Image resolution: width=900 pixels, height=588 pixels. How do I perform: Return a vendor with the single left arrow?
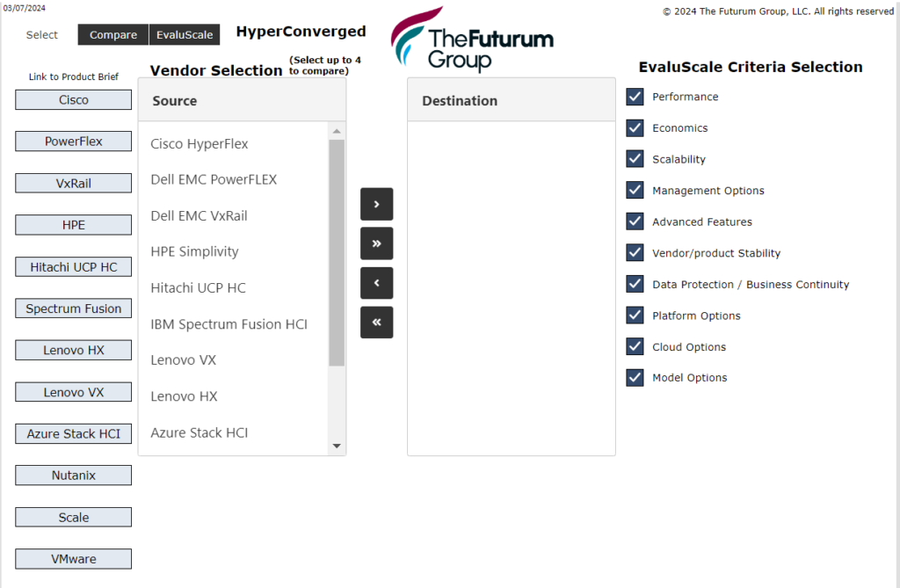pyautogui.click(x=376, y=282)
